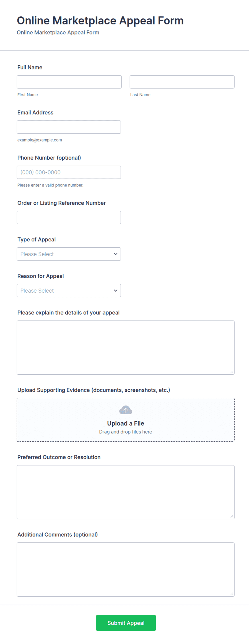The image size is (249, 644).
Task: Open the Reason for Appeal dropdown
Action: tap(69, 291)
